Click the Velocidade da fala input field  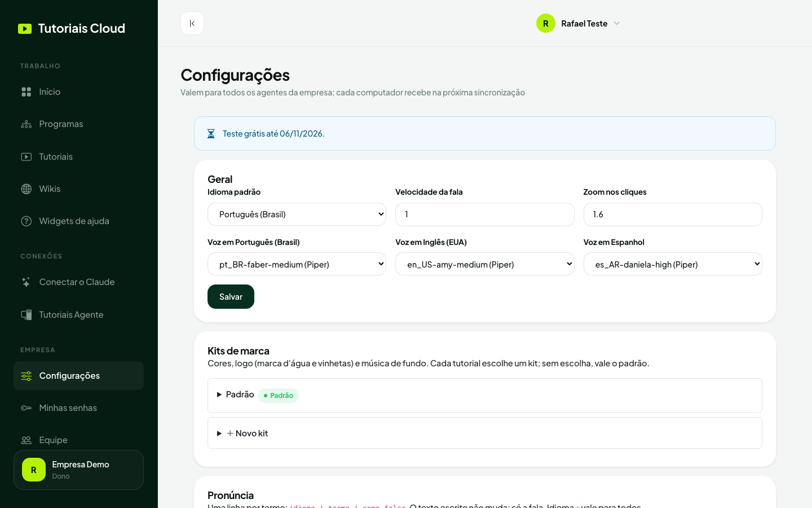click(484, 214)
